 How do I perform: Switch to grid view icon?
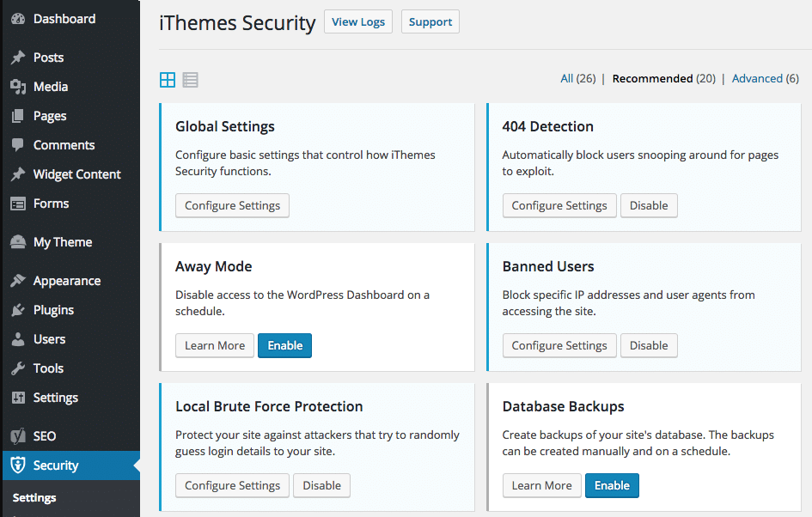point(168,80)
